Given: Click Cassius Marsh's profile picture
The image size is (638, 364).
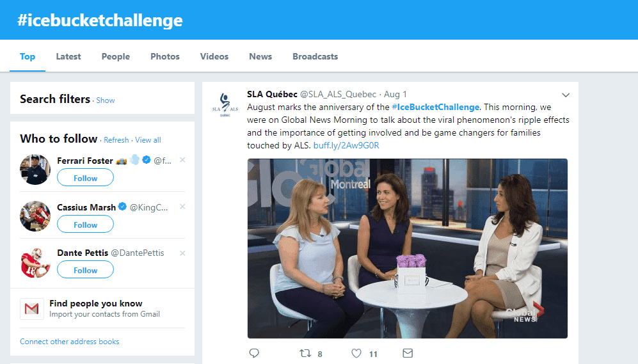Looking at the screenshot, I should click(36, 216).
